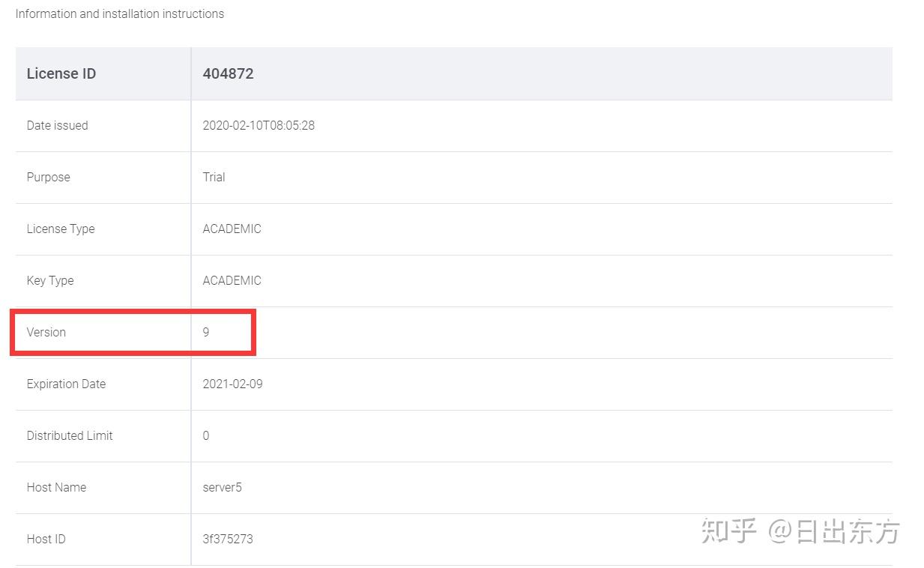Click the Host ID label
Viewport: 924px width, 568px height.
click(x=46, y=539)
